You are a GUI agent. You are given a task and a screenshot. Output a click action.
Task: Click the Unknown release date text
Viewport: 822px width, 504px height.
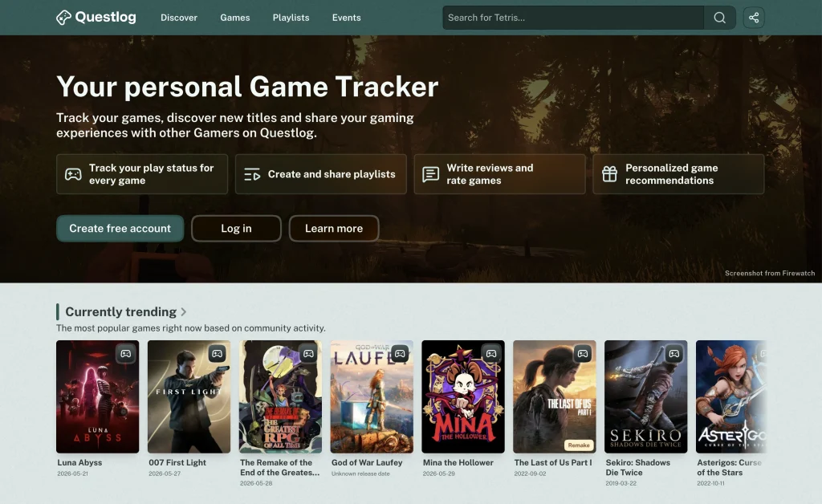click(x=360, y=474)
